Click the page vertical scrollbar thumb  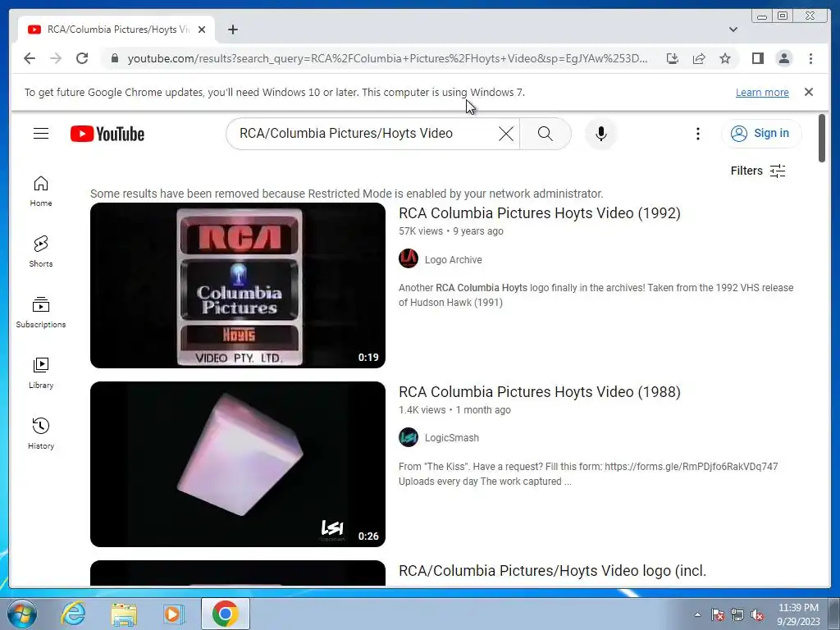822,138
